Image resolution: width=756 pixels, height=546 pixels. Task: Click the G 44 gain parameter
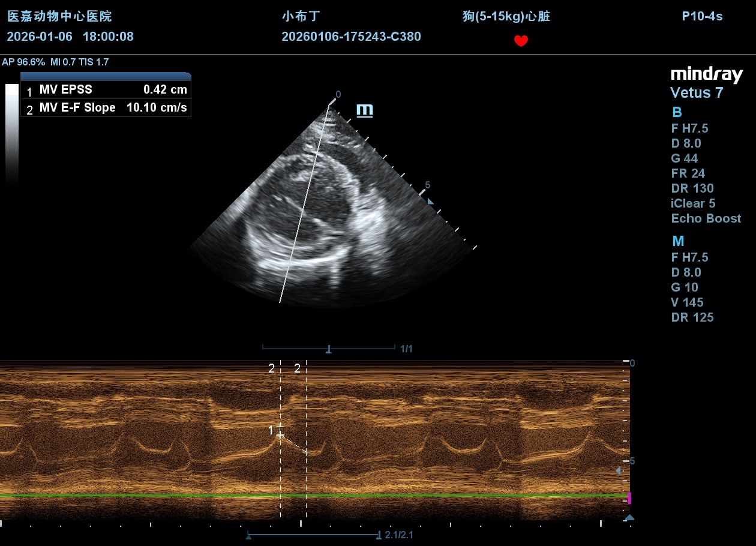pyautogui.click(x=685, y=158)
